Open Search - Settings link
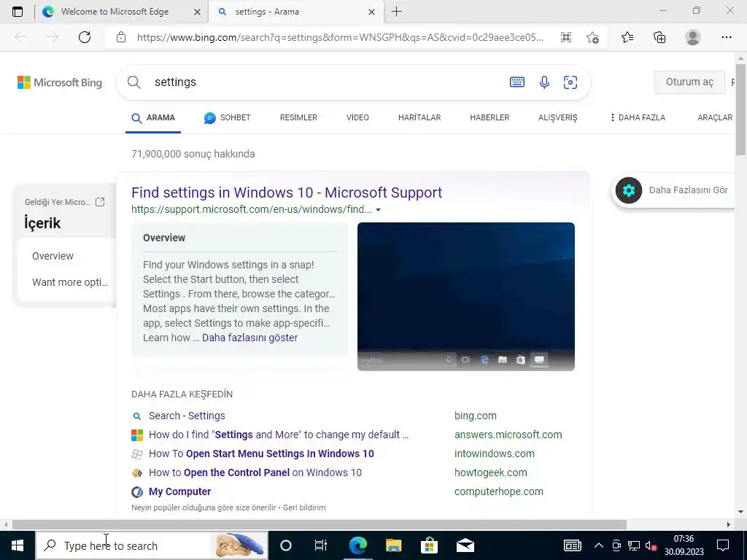This screenshot has width=747, height=560. click(x=187, y=416)
